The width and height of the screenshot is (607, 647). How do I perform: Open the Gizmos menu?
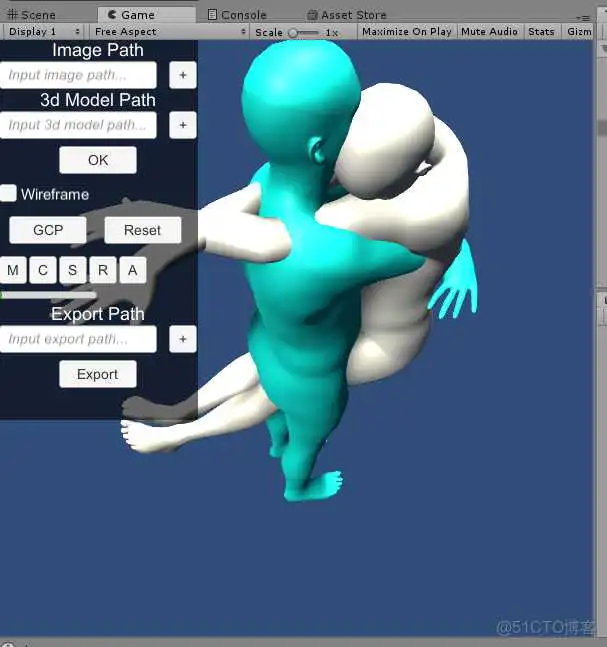pos(579,32)
